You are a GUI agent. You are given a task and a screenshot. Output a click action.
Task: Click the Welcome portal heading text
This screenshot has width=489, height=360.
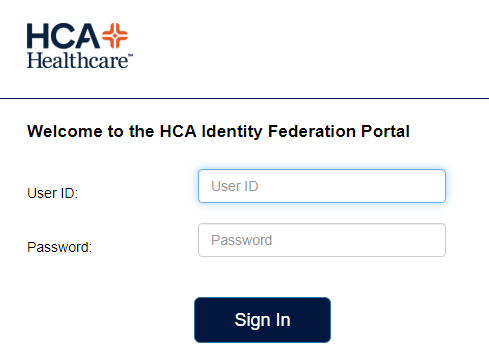point(218,131)
